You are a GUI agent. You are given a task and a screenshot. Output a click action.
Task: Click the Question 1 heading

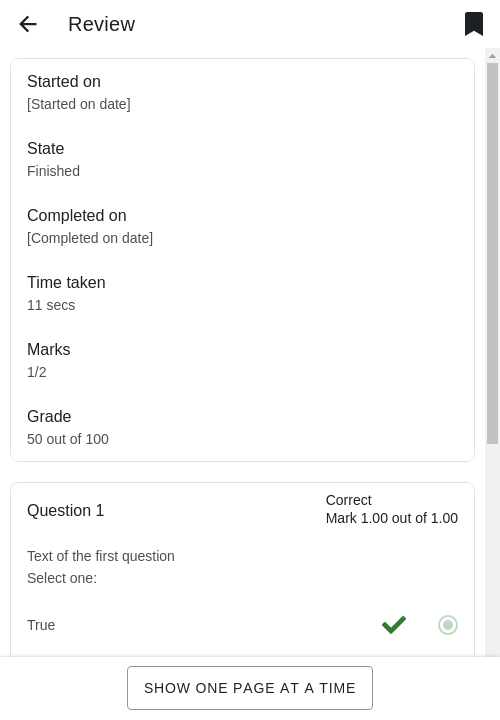pyautogui.click(x=66, y=510)
